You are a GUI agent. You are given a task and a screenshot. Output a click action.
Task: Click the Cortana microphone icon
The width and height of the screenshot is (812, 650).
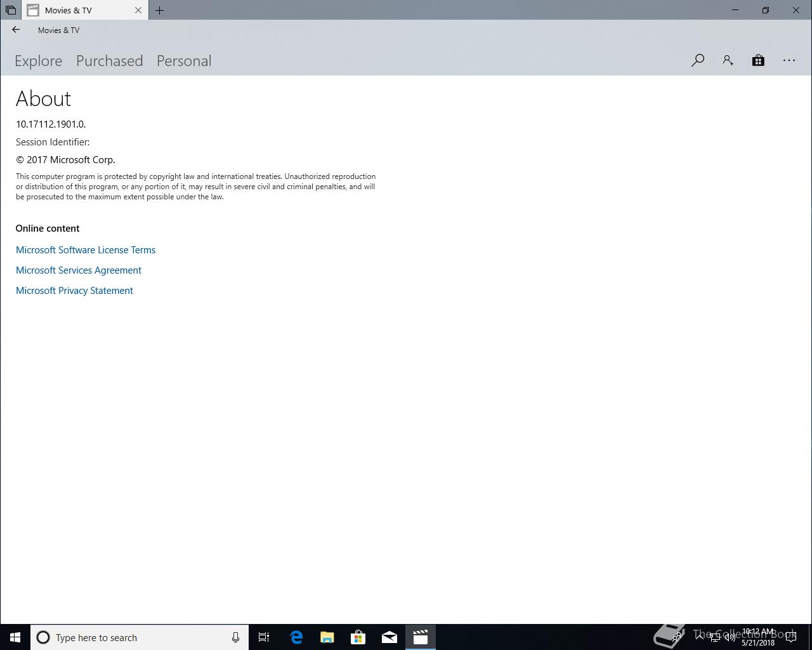click(235, 637)
